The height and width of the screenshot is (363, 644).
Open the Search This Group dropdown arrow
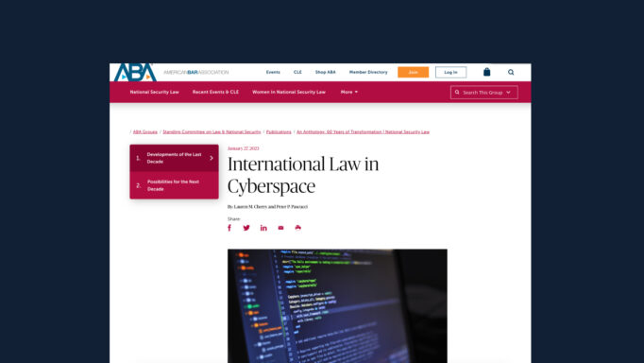(508, 93)
